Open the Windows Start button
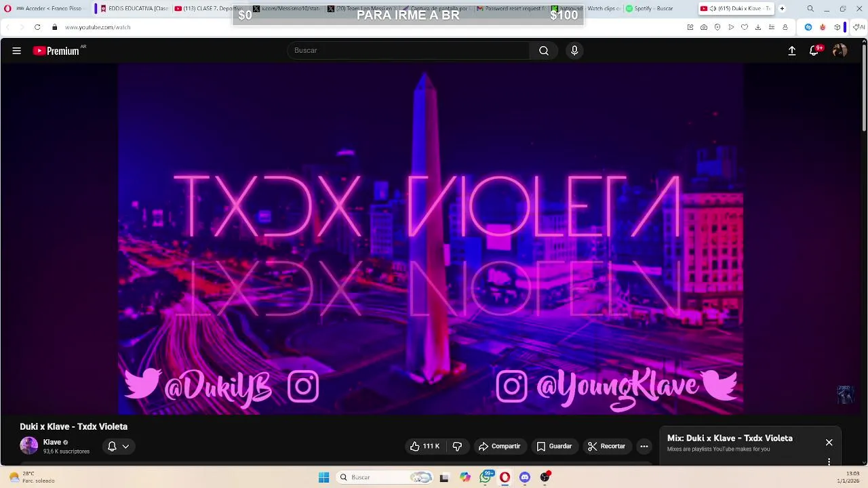 coord(323,477)
